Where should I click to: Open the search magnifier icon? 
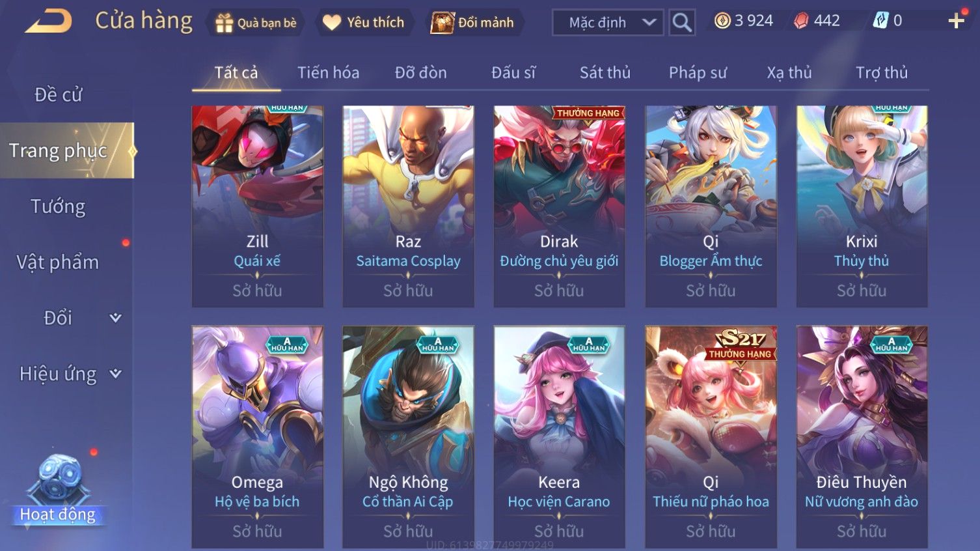[x=682, y=23]
